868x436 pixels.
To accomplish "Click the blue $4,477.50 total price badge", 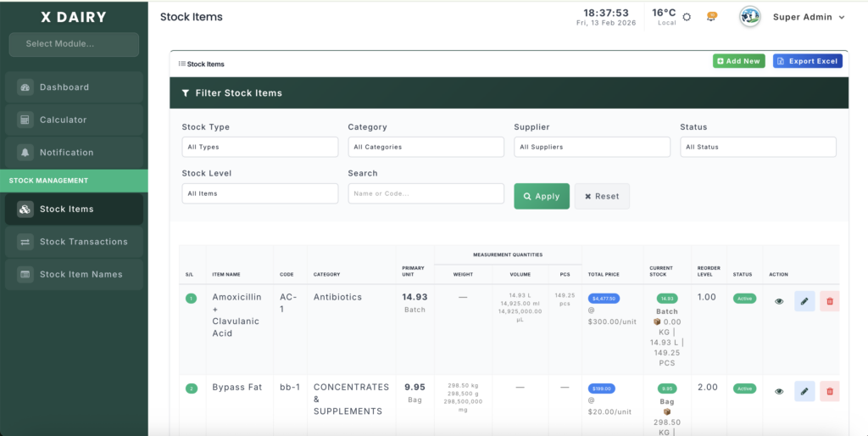I will pos(604,299).
